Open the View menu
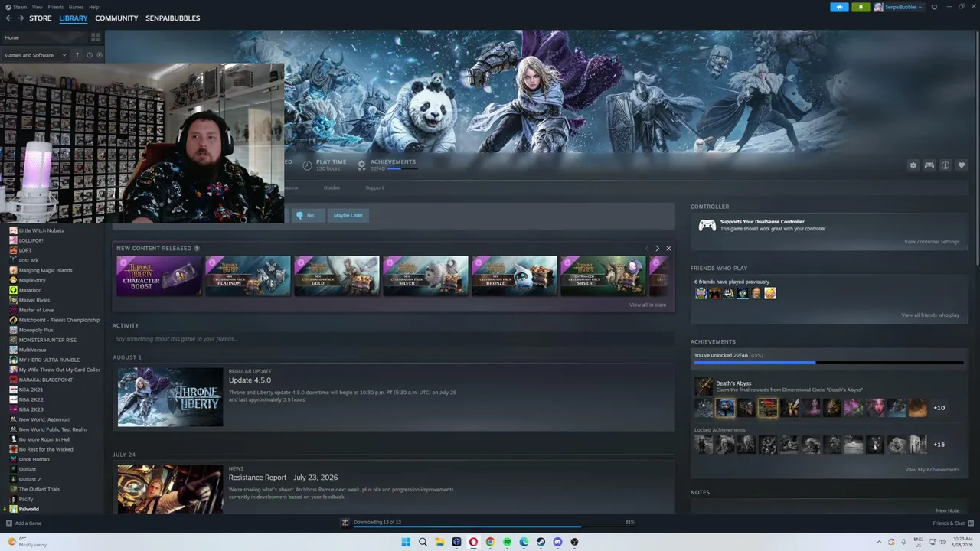 [37, 7]
